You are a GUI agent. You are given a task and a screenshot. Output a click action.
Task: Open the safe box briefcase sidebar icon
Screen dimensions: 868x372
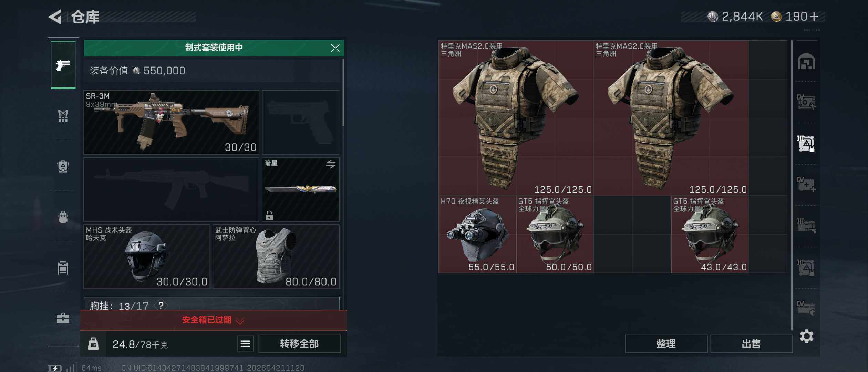point(63,318)
